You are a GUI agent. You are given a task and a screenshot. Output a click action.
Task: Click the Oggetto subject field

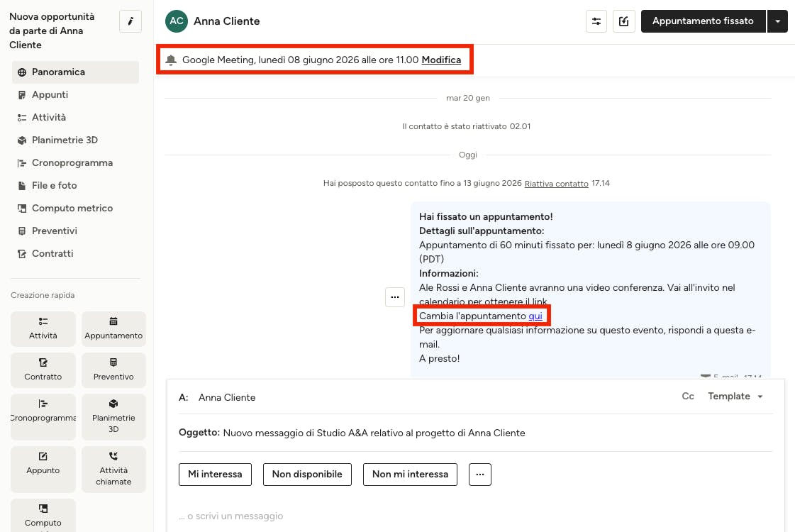pyautogui.click(x=475, y=433)
